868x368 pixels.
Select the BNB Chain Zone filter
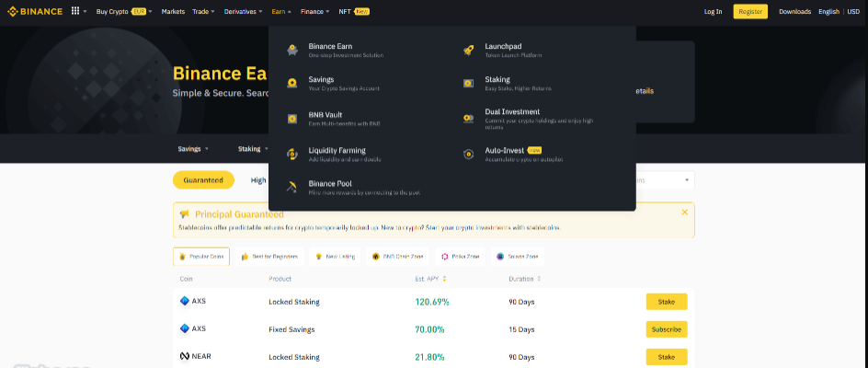[398, 257]
